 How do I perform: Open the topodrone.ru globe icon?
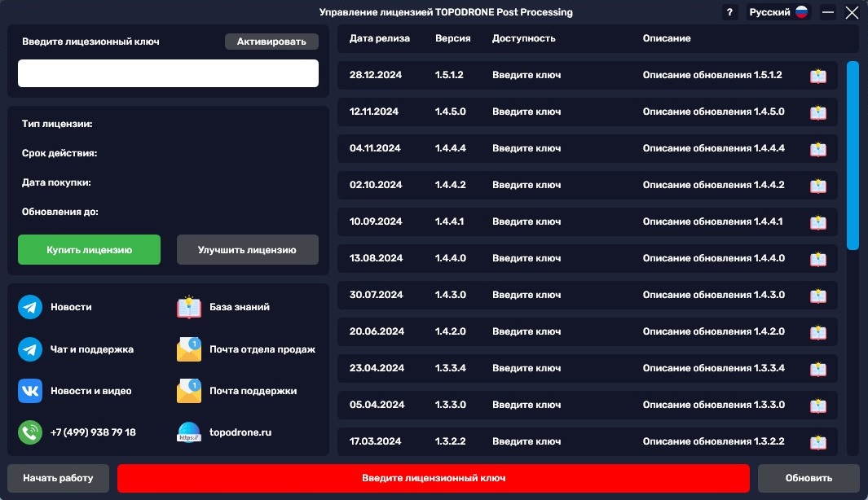pos(189,432)
